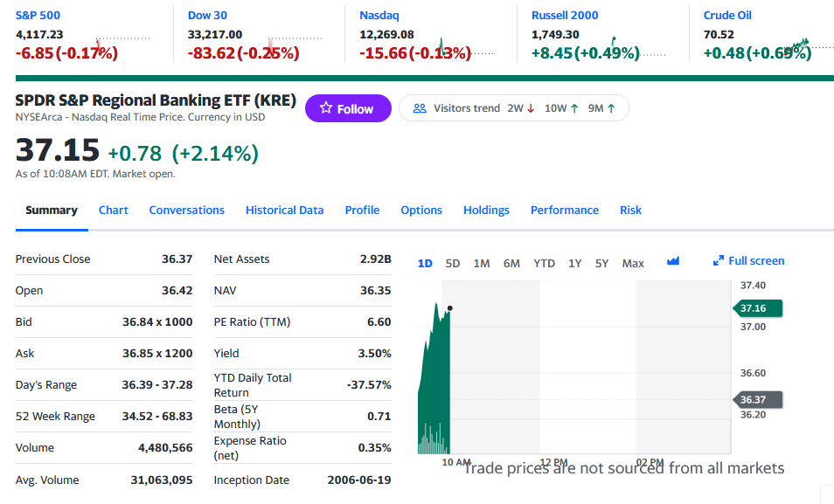This screenshot has width=834, height=504.
Task: Click the Bid value 36.84 x 1000
Action: click(157, 321)
